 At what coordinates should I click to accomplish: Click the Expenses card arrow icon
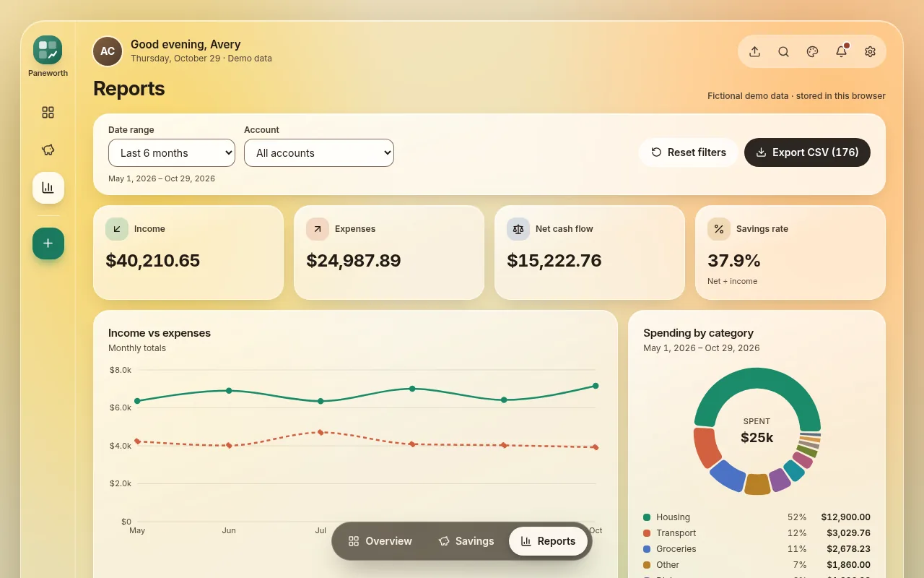pos(318,229)
